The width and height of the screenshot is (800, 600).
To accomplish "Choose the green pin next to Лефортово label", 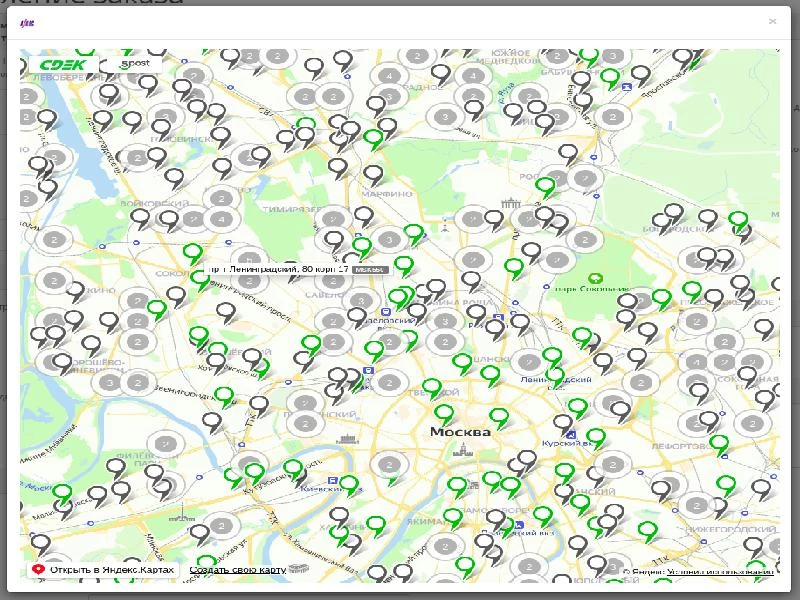I will 719,445.
